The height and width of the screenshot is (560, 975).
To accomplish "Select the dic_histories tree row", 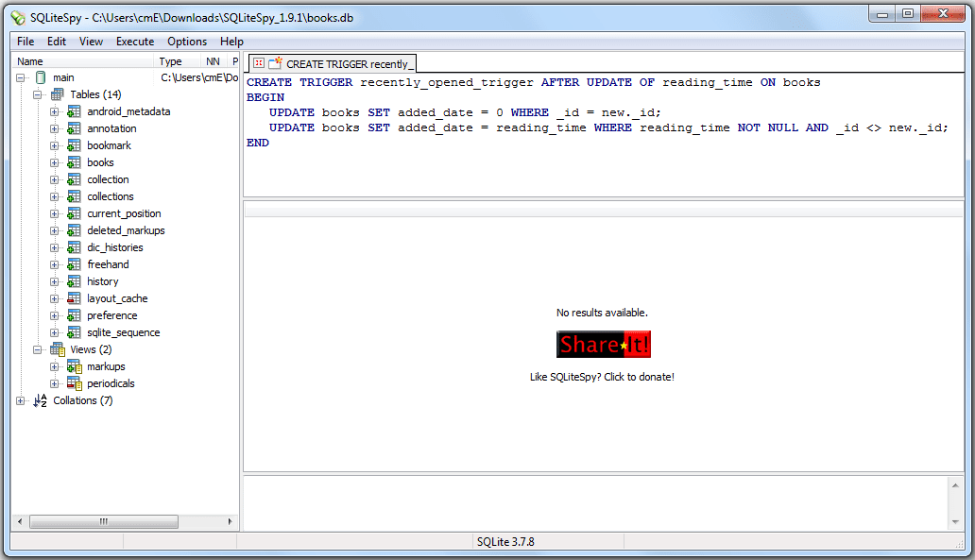I will coord(115,247).
